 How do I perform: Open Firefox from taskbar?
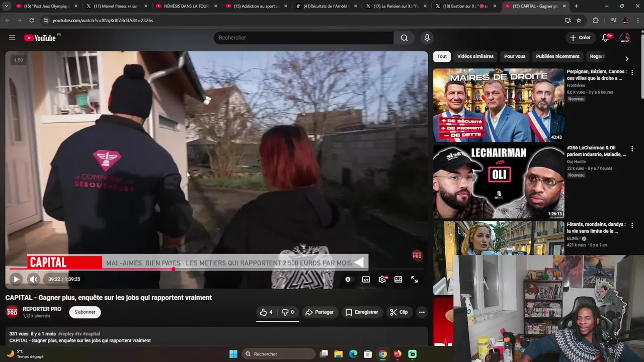click(397, 354)
